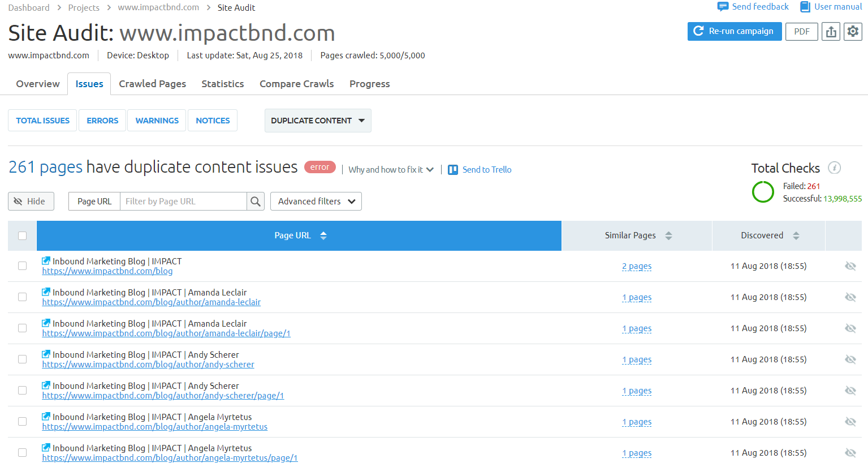Open the settings gear icon
The height and width of the screenshot is (467, 868).
[x=853, y=32]
